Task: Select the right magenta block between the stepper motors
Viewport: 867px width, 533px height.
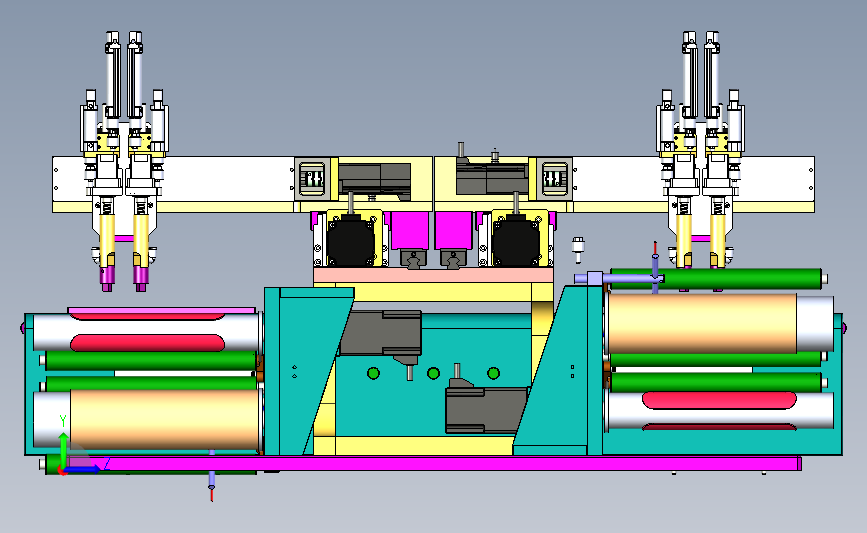Action: point(453,231)
